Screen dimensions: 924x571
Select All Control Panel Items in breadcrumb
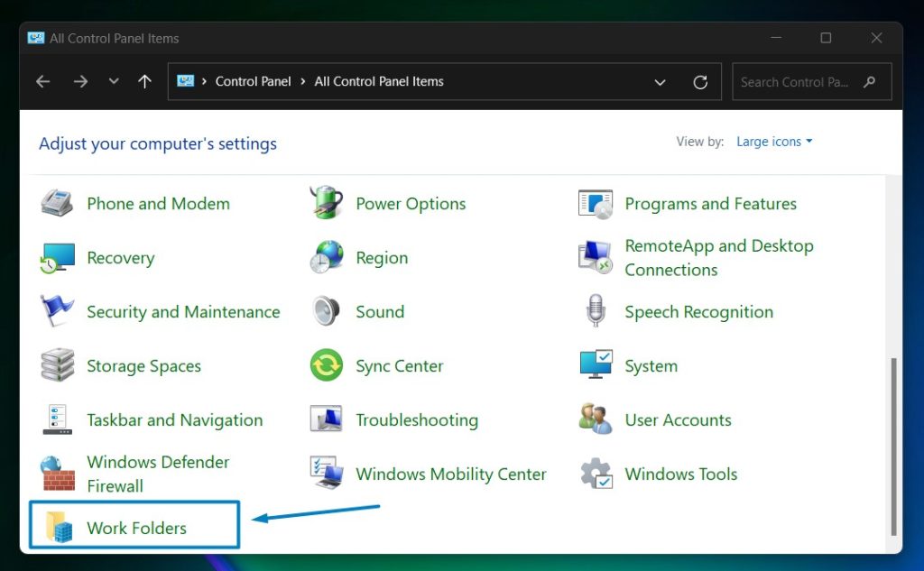click(378, 81)
